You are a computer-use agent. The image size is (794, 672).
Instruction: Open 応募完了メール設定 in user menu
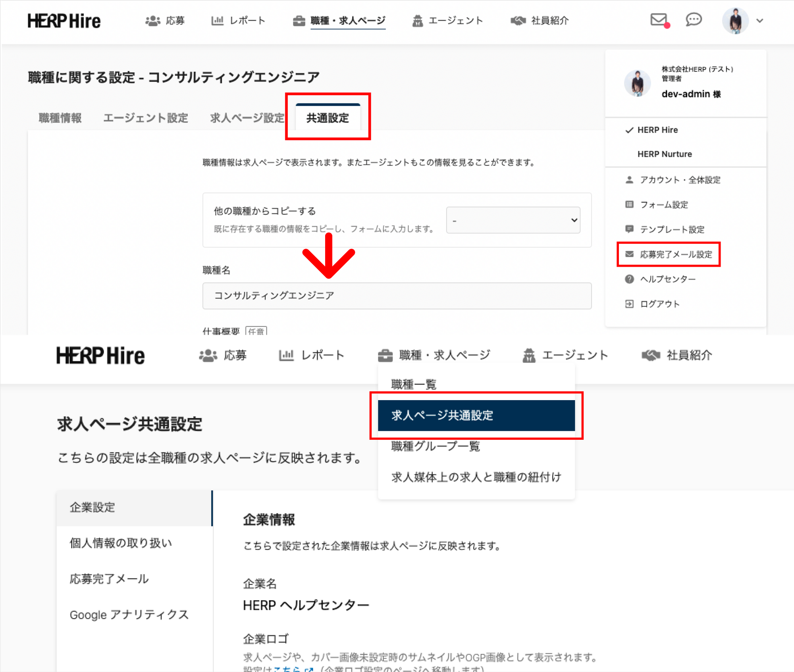pyautogui.click(x=676, y=254)
